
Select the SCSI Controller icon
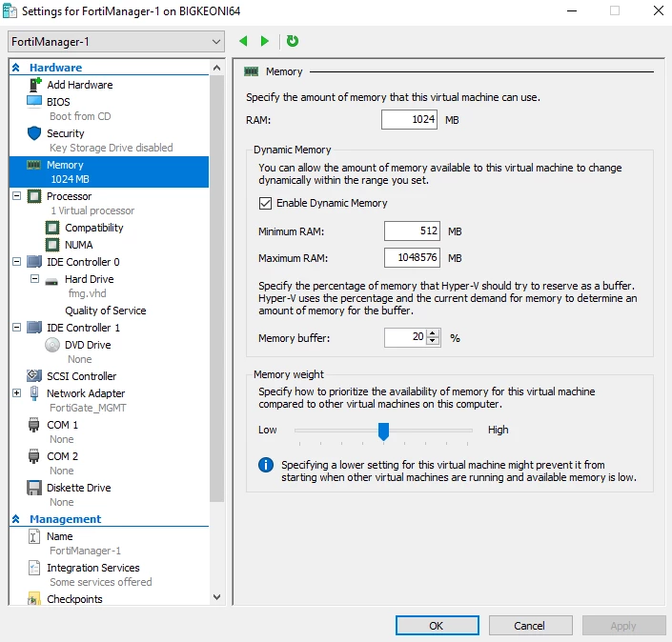[34, 376]
